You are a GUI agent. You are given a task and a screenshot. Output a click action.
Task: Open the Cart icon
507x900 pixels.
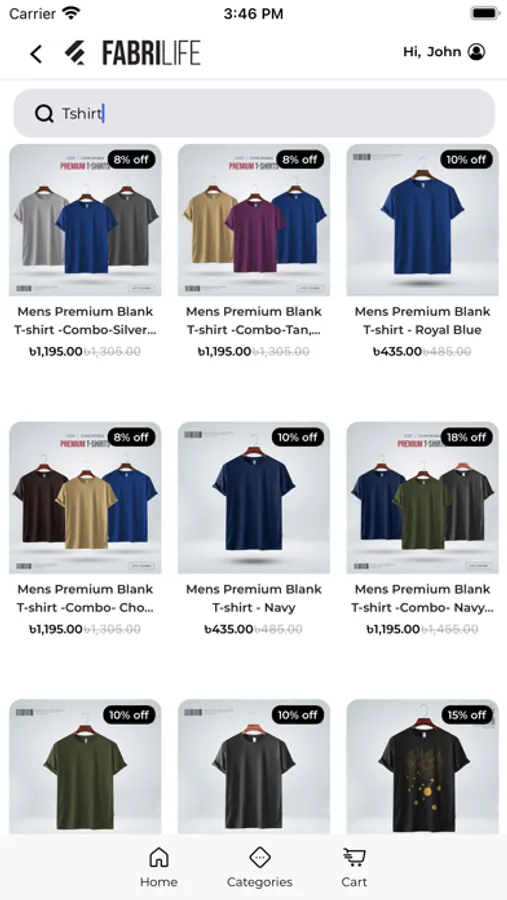click(x=354, y=867)
